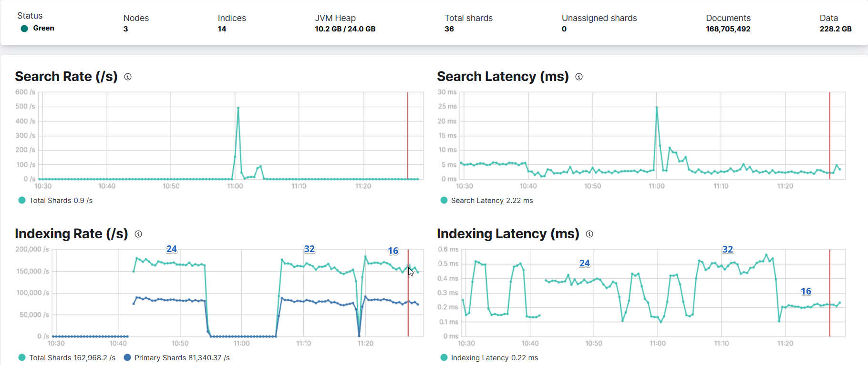
Task: Click the 500 /s peak point in Search Rate chart
Action: [238, 108]
